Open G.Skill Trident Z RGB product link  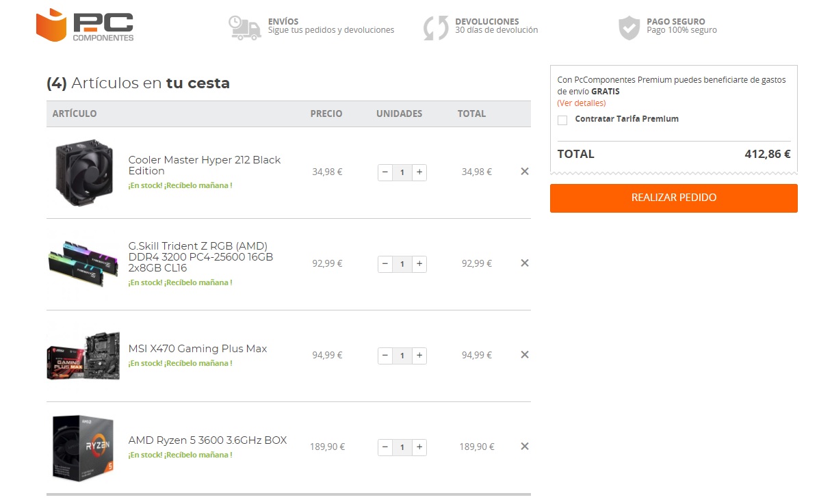coord(200,257)
